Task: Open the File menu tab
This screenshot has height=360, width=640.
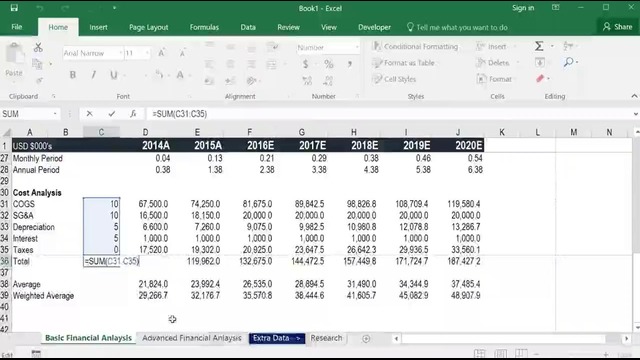Action: pos(17,27)
